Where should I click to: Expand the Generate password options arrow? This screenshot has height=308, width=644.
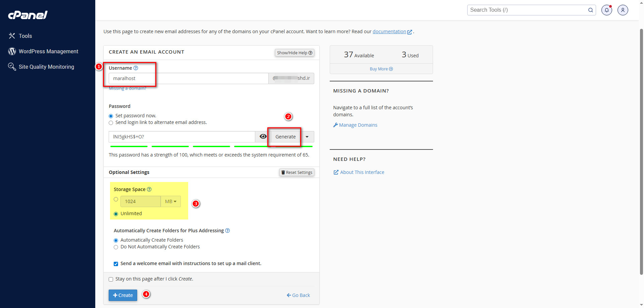coord(307,137)
